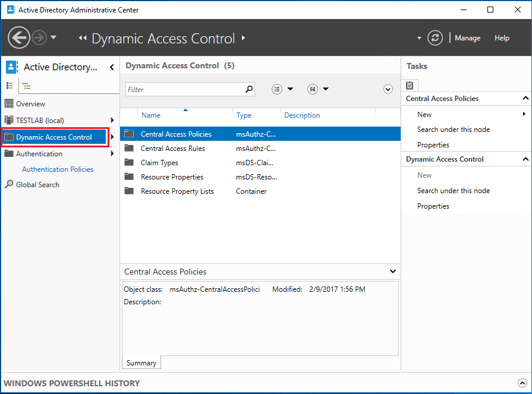Image resolution: width=532 pixels, height=394 pixels.
Task: Click Properties under Central Access Policies tasks
Action: coord(433,145)
